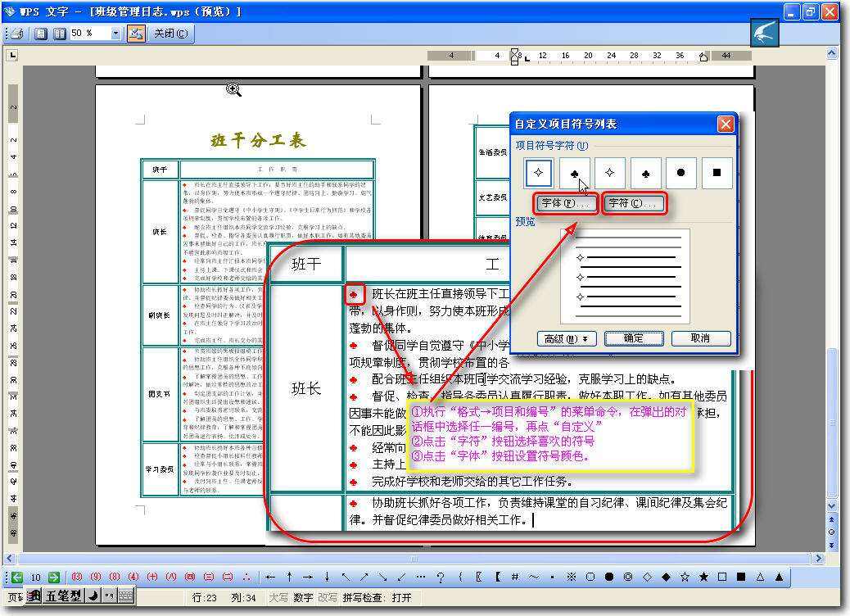Click the 大写 caps status indicator
850x616 pixels.
tap(278, 597)
